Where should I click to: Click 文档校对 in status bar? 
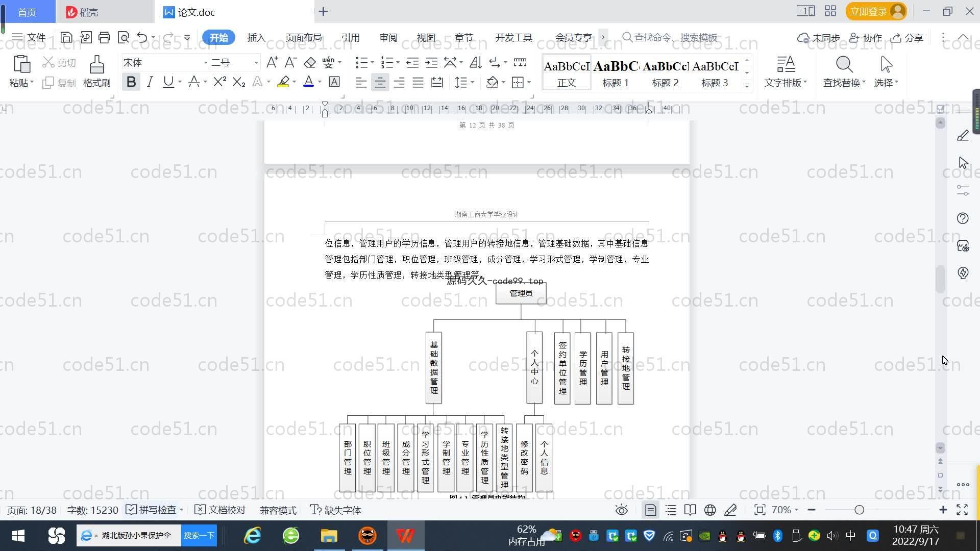pyautogui.click(x=220, y=510)
